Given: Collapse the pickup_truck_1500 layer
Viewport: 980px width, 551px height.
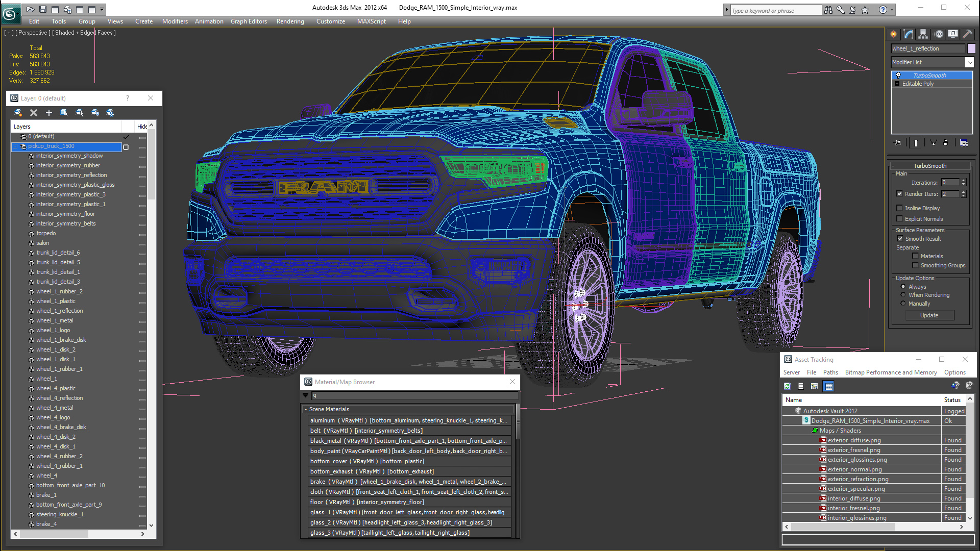Looking at the screenshot, I should (15, 146).
